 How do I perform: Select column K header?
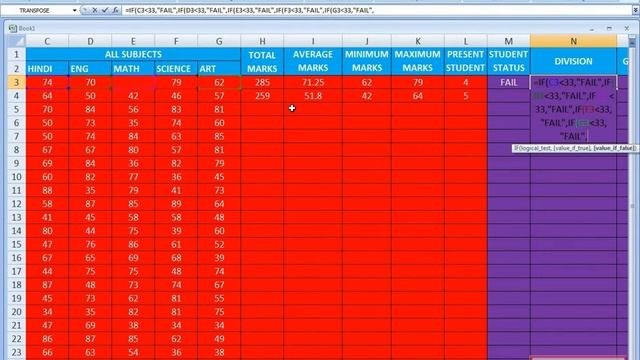coord(418,41)
